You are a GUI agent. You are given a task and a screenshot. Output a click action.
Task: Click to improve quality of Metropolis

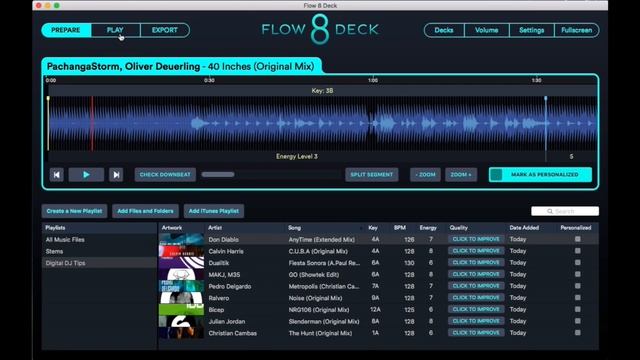[476, 286]
